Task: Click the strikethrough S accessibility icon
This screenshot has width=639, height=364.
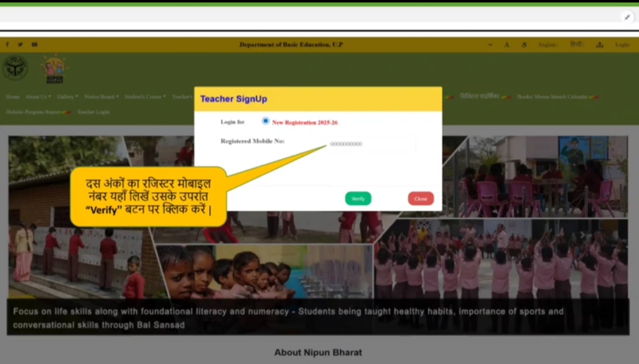Action: pyautogui.click(x=524, y=45)
